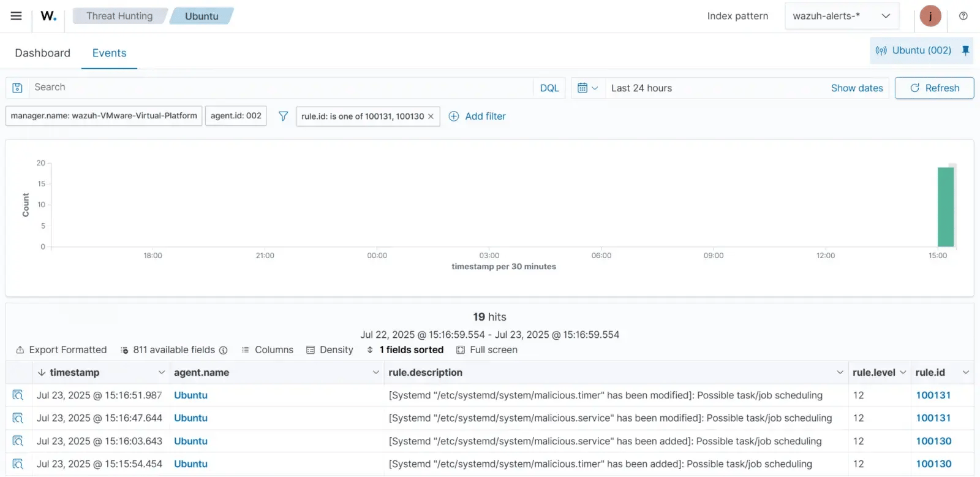Viewport: 980px width, 477px height.
Task: Open Ubuntu agent link for 15:16:03.643 event
Action: pyautogui.click(x=190, y=441)
